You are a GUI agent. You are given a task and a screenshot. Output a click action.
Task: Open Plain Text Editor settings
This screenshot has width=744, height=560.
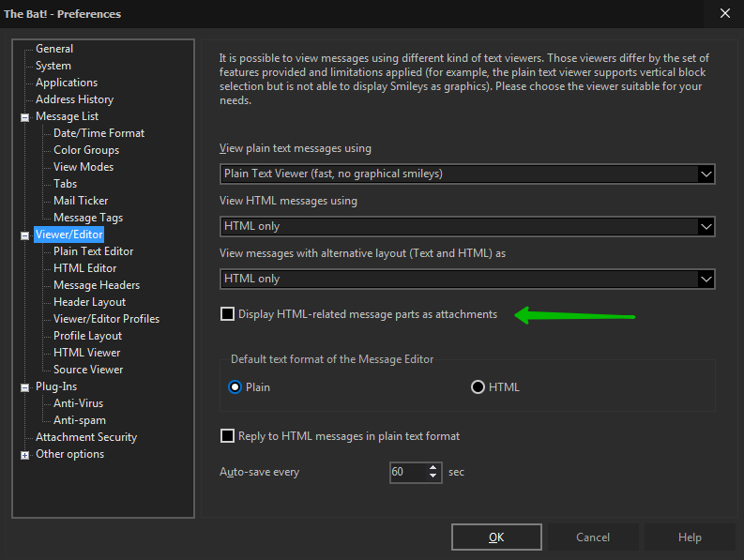tap(94, 251)
